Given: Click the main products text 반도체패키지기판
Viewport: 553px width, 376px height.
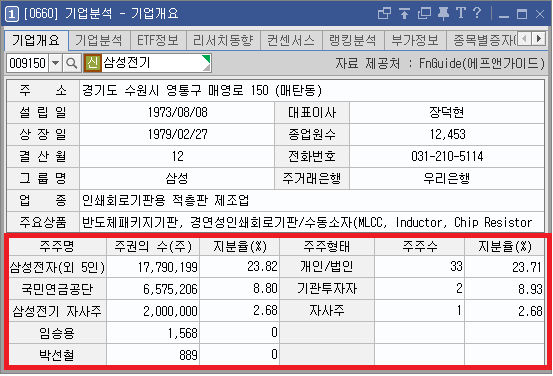Looking at the screenshot, I should 130,223.
